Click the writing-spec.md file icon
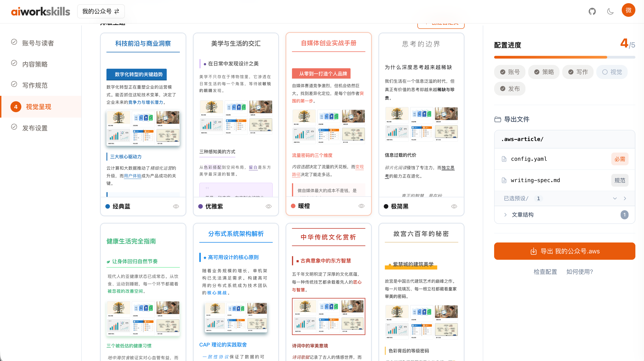Screen dimensions: 644x361 [504, 180]
